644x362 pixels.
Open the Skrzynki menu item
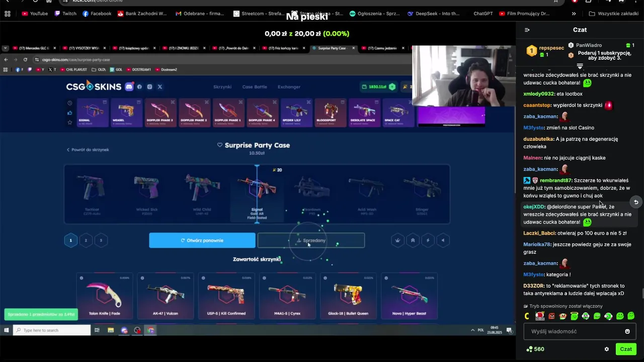[222, 86]
